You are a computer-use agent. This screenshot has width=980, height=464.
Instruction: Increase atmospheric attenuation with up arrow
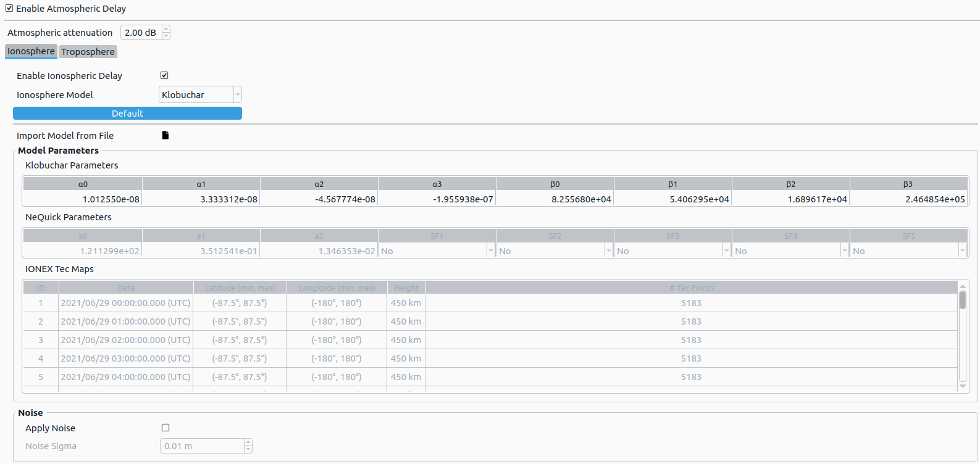tap(166, 29)
